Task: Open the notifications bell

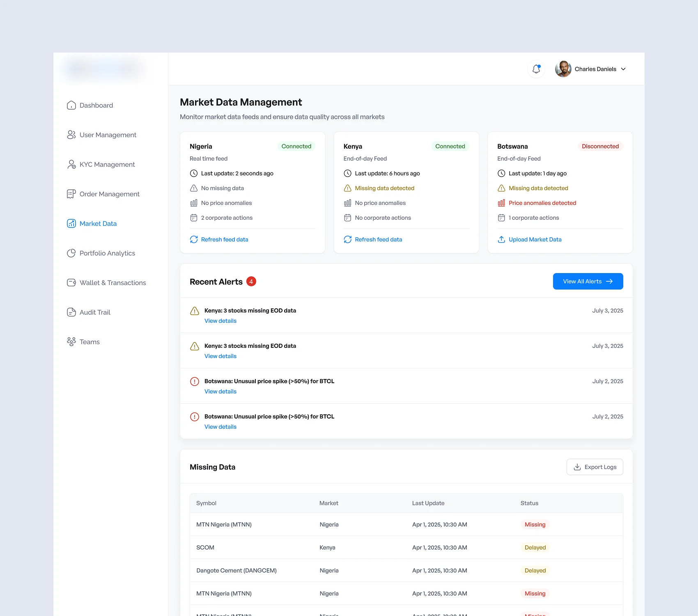Action: click(536, 69)
